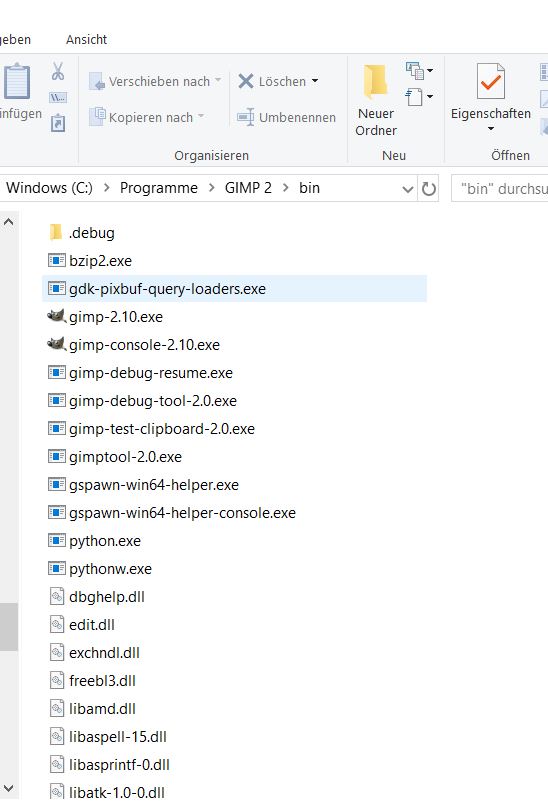Open the Löschen dropdown arrow

tap(315, 81)
